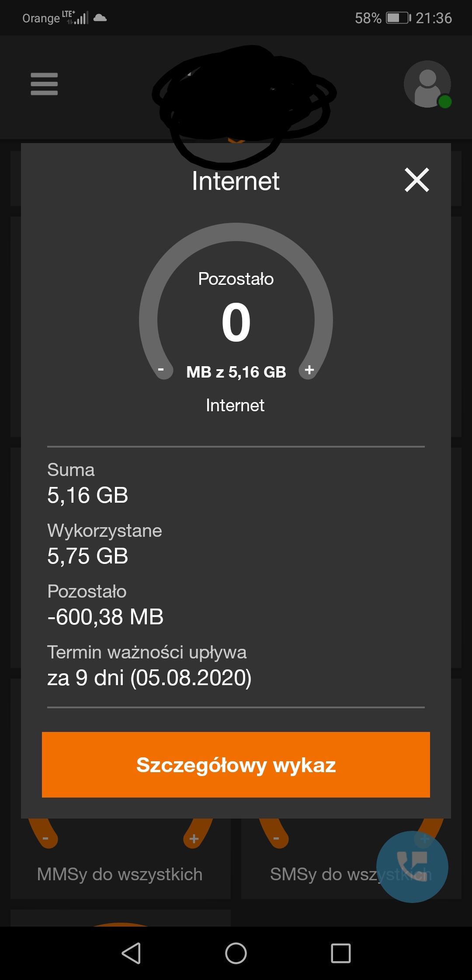Image resolution: width=472 pixels, height=980 pixels.
Task: Open MMSy do wszystkich tile
Action: click(x=120, y=874)
